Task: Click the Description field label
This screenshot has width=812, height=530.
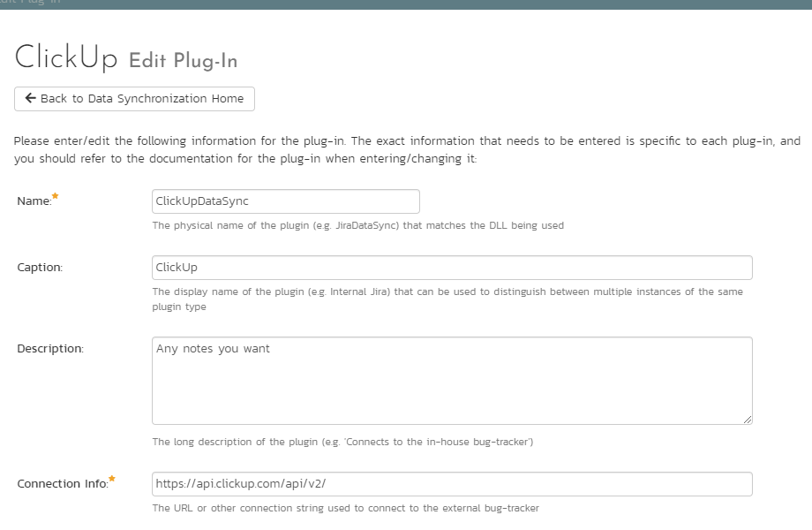Action: pos(50,349)
